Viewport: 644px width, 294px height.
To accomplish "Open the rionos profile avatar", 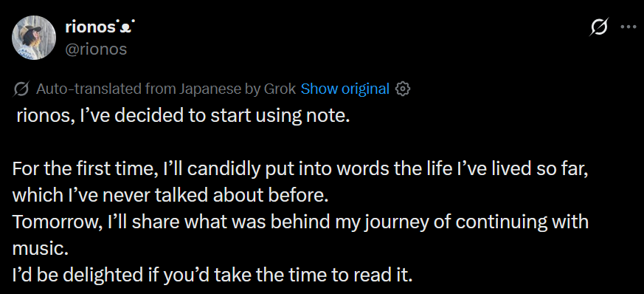I will tap(34, 38).
